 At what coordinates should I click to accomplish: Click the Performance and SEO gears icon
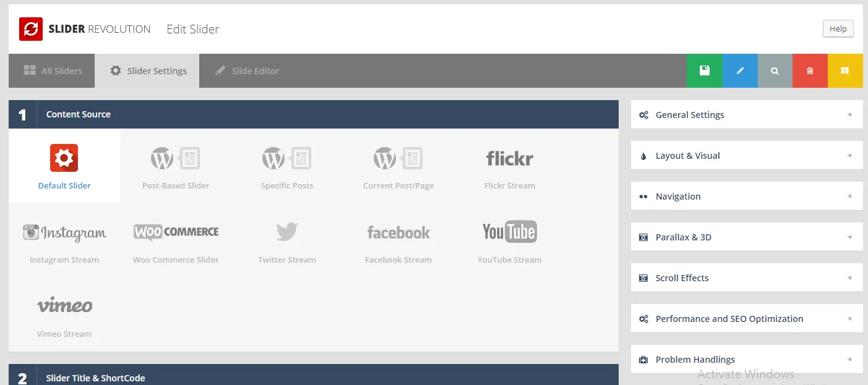[x=643, y=319]
